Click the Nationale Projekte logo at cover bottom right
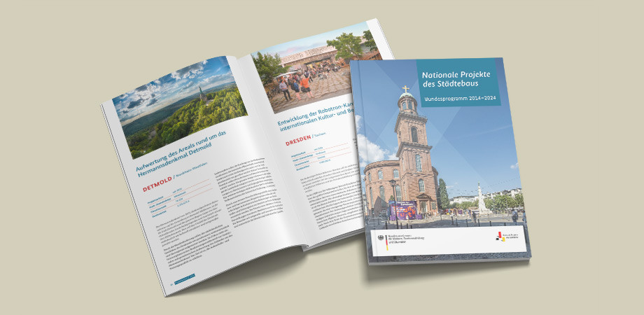The image size is (644, 315). (506, 237)
